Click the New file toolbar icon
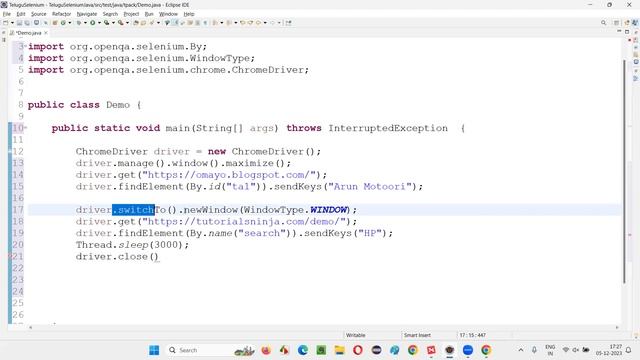 6,23
